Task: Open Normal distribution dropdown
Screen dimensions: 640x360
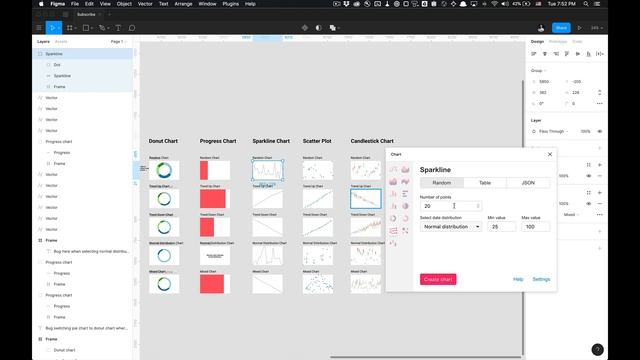Action: [451, 227]
